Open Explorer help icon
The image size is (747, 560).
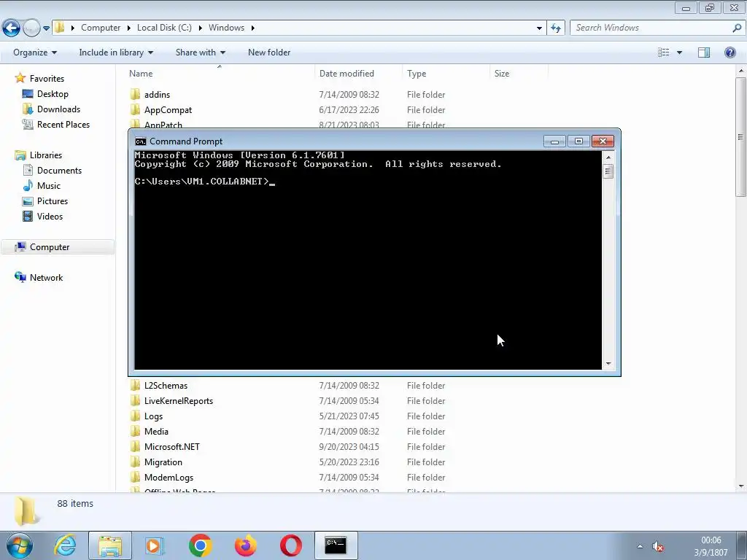[x=729, y=52]
